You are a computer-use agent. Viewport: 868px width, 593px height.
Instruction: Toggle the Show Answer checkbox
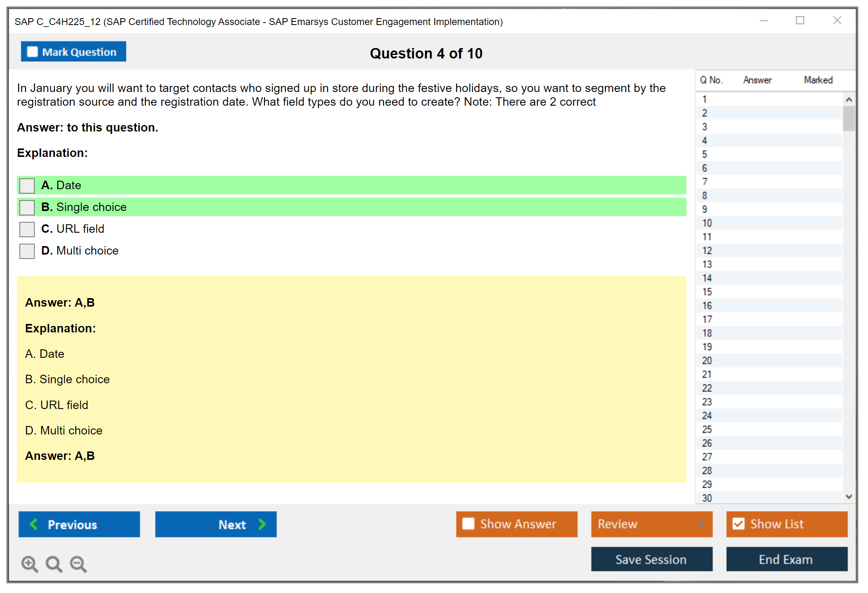[468, 524]
